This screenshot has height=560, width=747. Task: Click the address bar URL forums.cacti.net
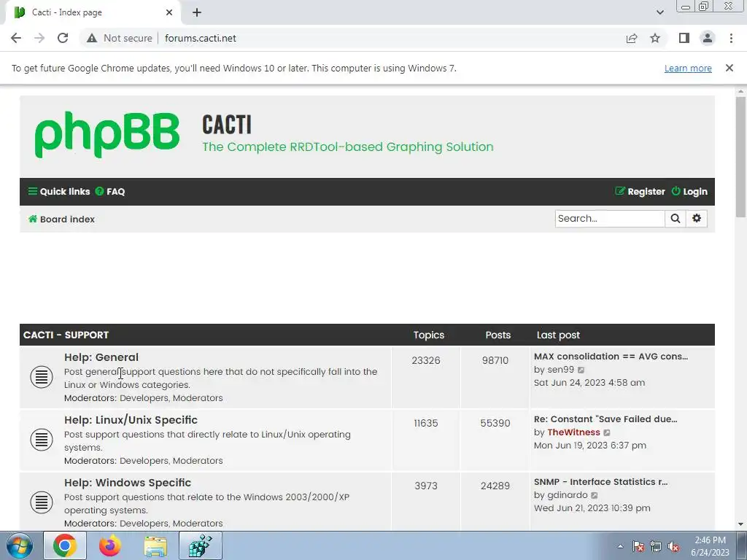201,38
